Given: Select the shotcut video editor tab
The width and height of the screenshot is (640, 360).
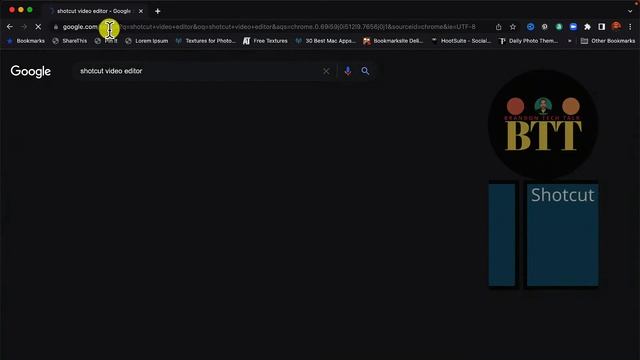Looking at the screenshot, I should point(96,11).
